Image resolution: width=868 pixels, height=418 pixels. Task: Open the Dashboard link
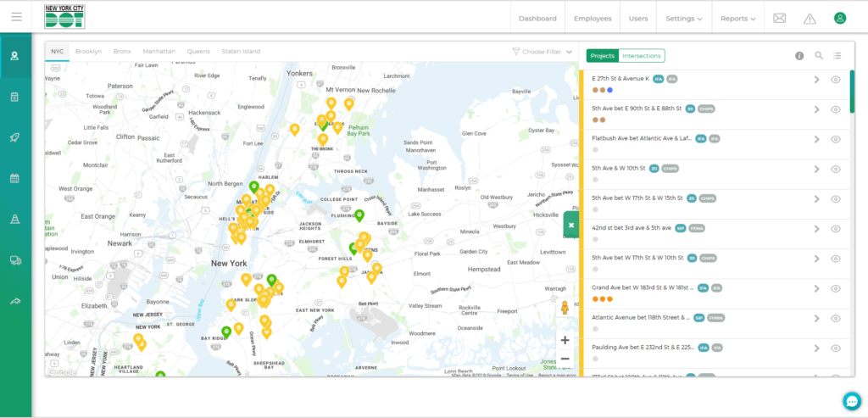tap(537, 18)
